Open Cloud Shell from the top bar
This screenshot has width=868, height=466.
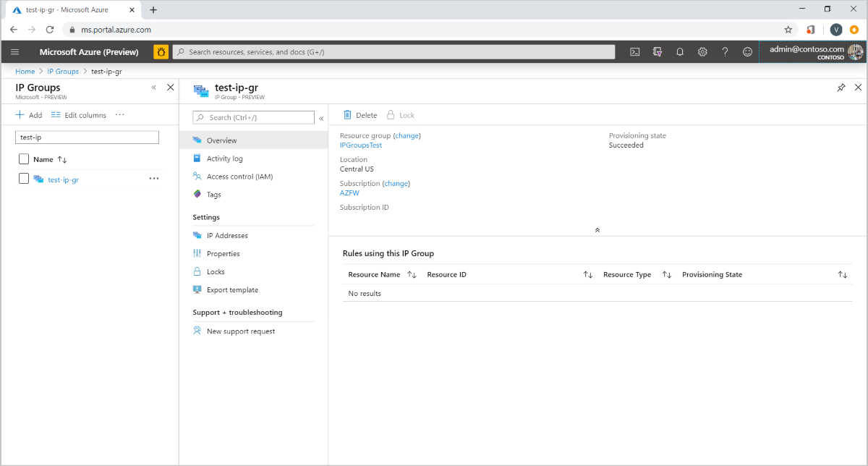click(634, 52)
